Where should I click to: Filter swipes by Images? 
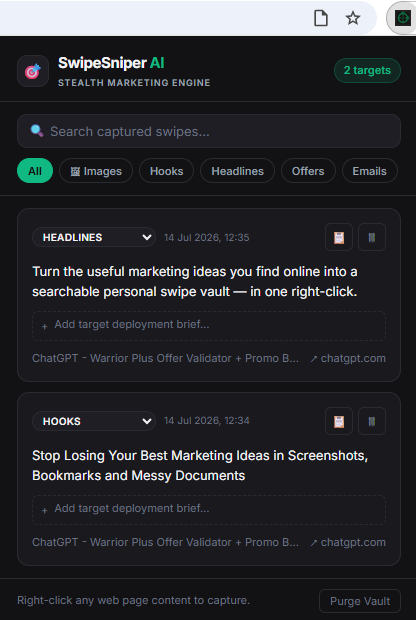[x=96, y=171]
